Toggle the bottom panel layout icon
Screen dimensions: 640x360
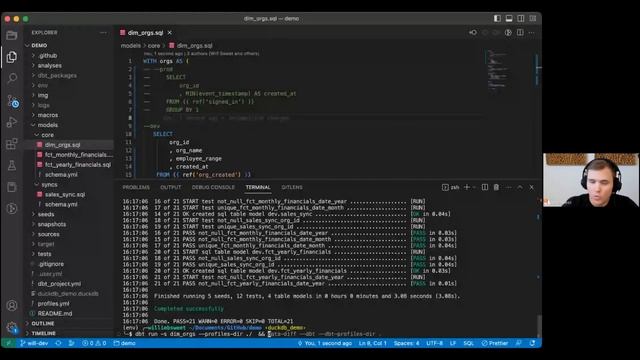point(509,18)
